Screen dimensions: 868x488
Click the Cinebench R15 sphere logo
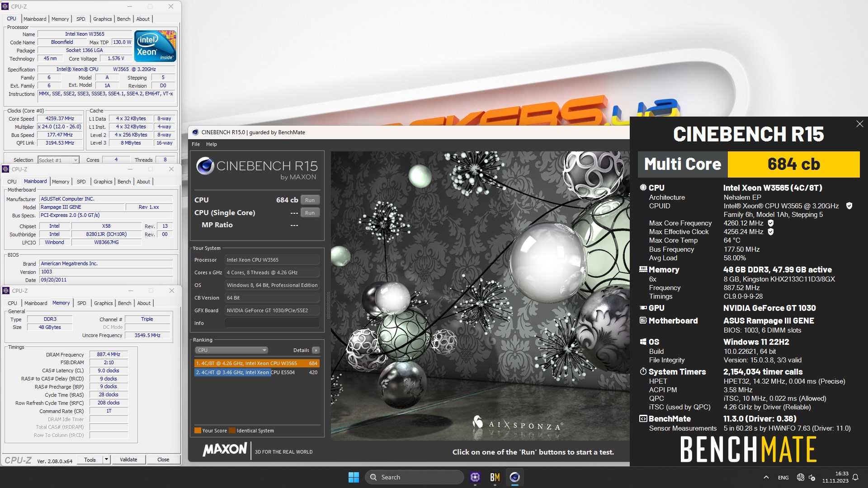205,166
